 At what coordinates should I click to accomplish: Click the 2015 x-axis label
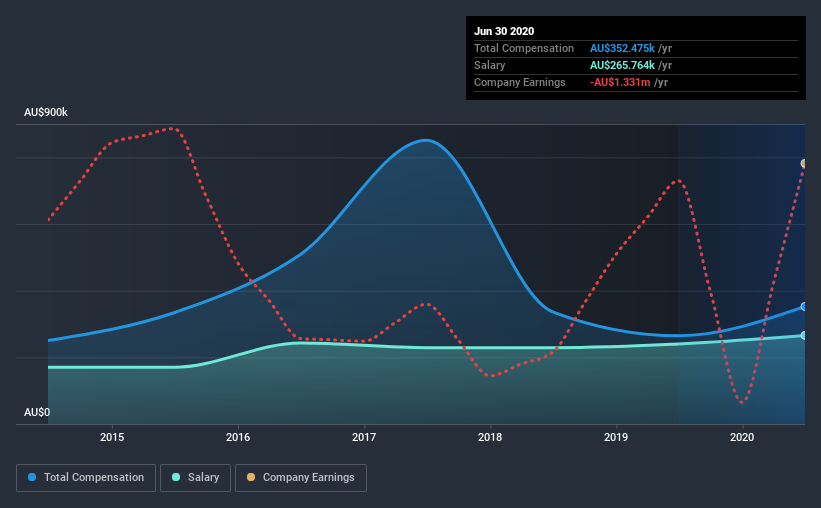(112, 437)
